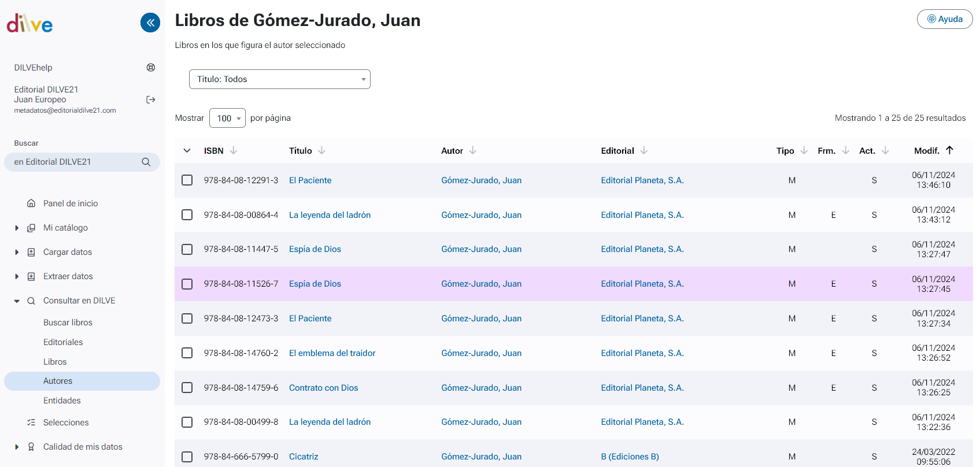Select checkbox for ISBN 978-84-08-12473-3

click(187, 318)
